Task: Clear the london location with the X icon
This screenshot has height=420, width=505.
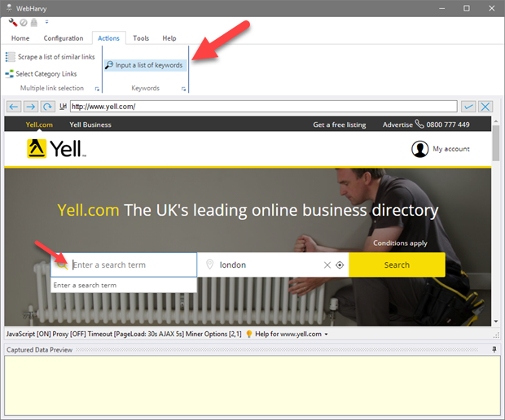Action: coord(327,265)
